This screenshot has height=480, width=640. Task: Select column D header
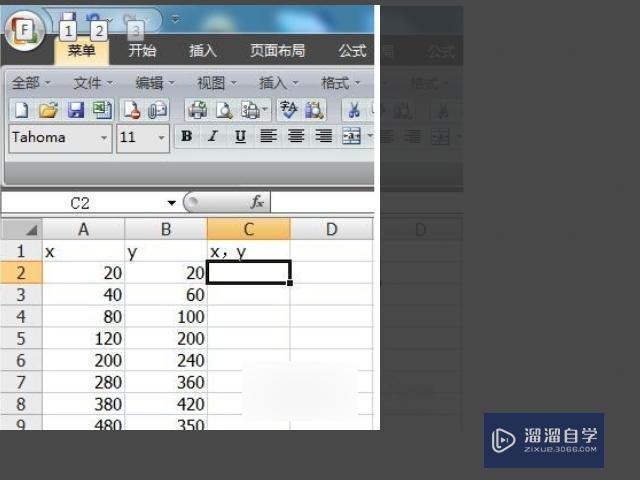331,229
